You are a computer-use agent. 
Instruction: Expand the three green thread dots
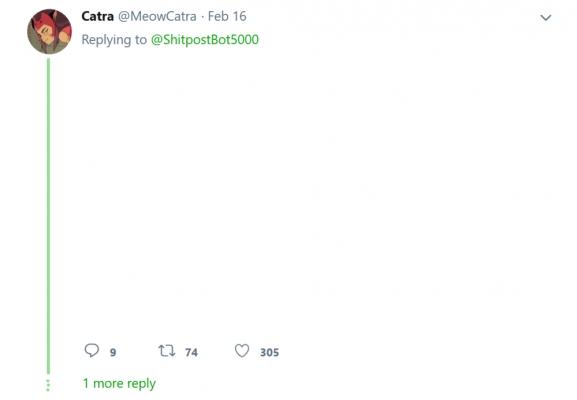coord(48,385)
